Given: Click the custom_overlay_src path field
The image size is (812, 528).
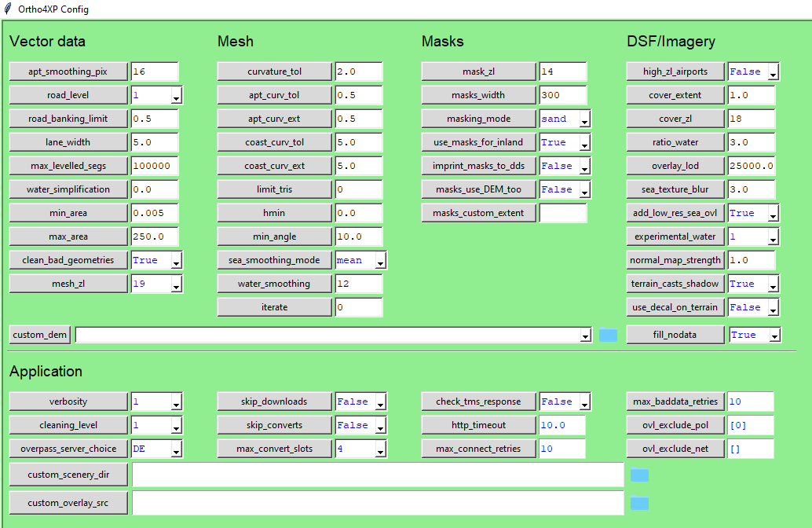Looking at the screenshot, I should click(378, 503).
